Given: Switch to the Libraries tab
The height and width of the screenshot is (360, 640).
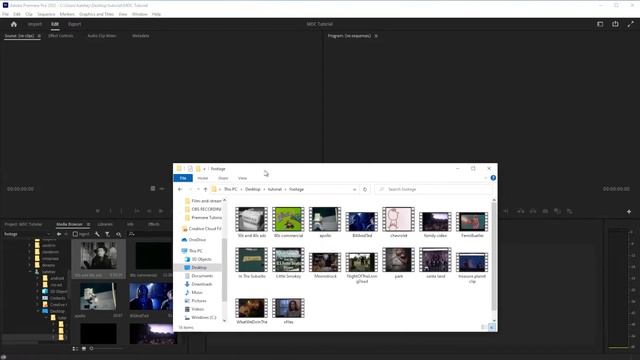Looking at the screenshot, I should 105,224.
